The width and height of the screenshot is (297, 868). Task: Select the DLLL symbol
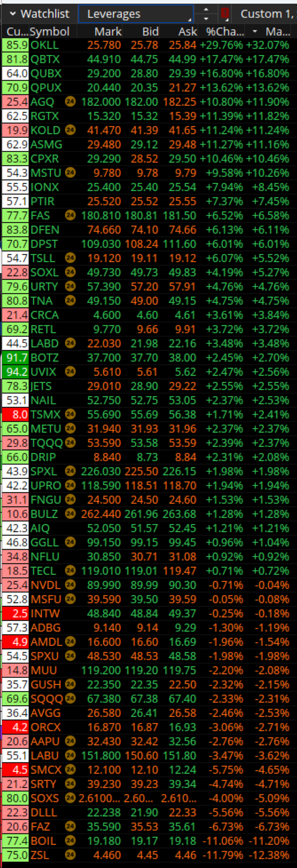44,812
